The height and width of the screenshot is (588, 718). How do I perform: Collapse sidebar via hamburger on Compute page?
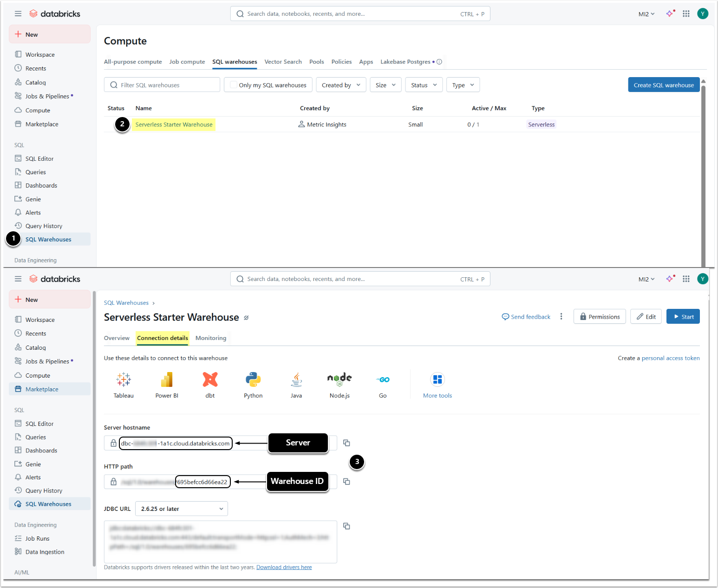click(18, 13)
